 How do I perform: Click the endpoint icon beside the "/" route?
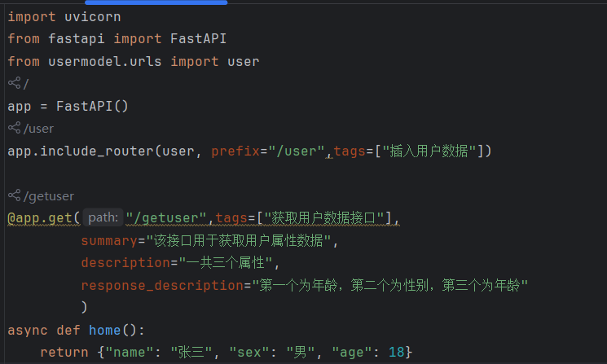(x=14, y=83)
